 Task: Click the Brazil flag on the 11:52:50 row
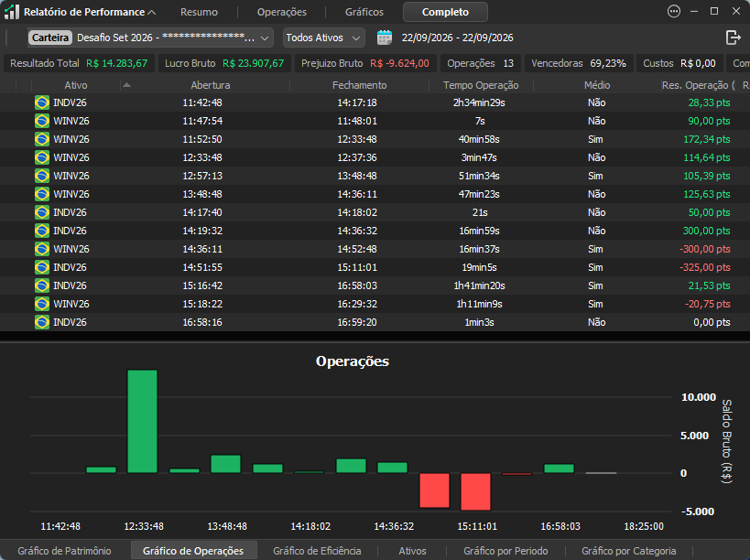(x=42, y=139)
